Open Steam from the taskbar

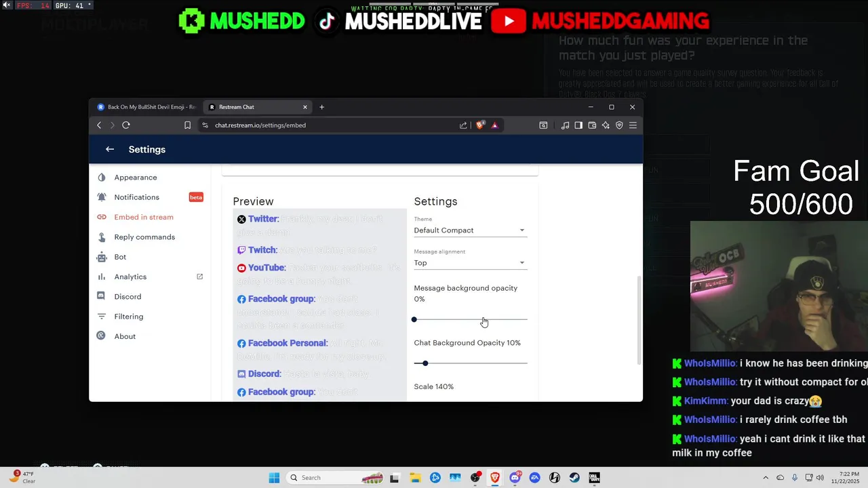pos(574,478)
